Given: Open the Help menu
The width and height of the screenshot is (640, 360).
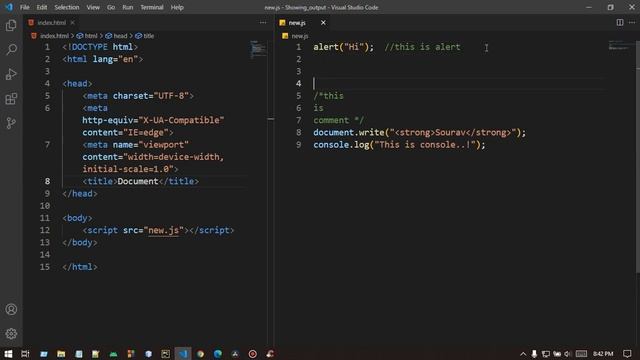Looking at the screenshot, I should tap(177, 7).
